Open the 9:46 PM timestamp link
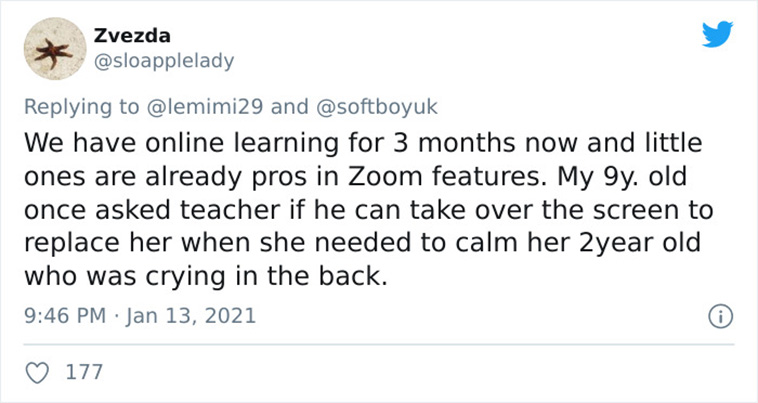This screenshot has width=758, height=403. (x=65, y=316)
